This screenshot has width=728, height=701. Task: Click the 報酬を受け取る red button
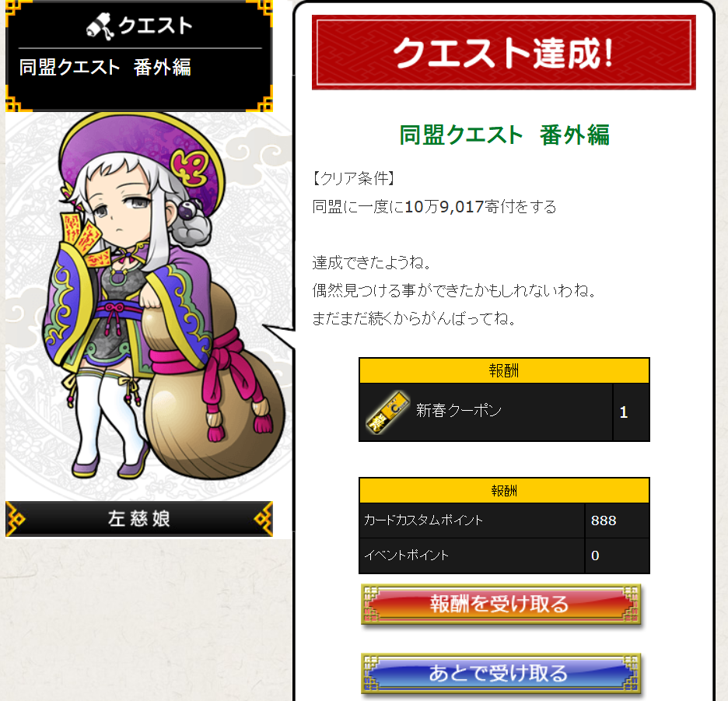[x=502, y=604]
